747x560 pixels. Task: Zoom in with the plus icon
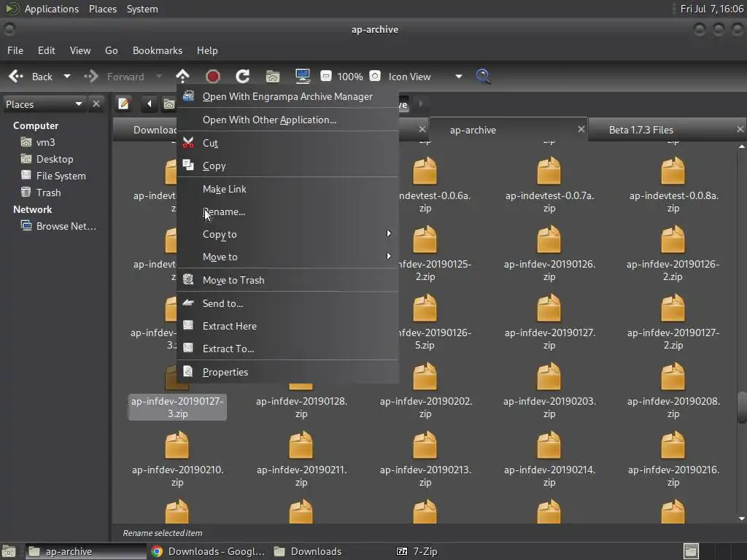click(x=375, y=77)
